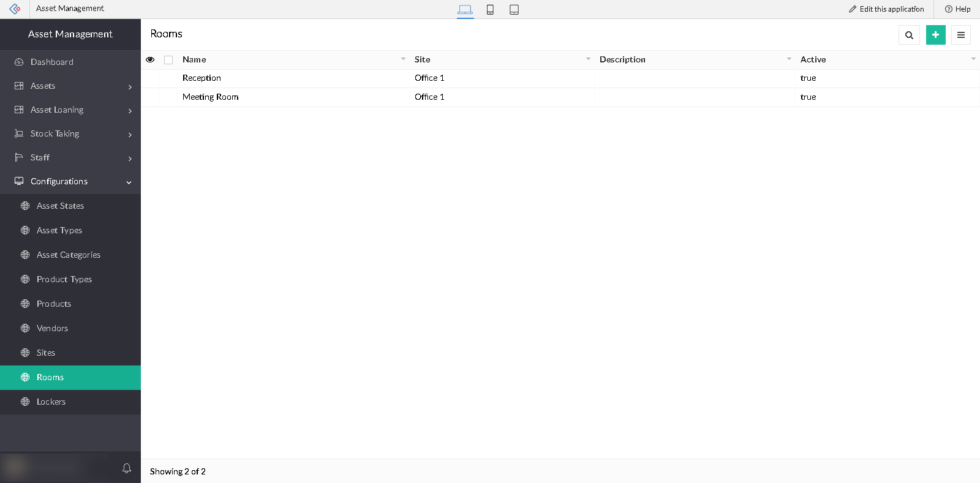Click the Name column header
The image size is (980, 483).
click(x=194, y=59)
